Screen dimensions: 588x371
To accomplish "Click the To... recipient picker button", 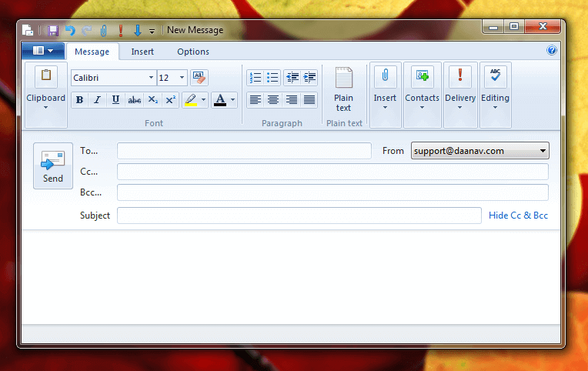I will [x=89, y=151].
